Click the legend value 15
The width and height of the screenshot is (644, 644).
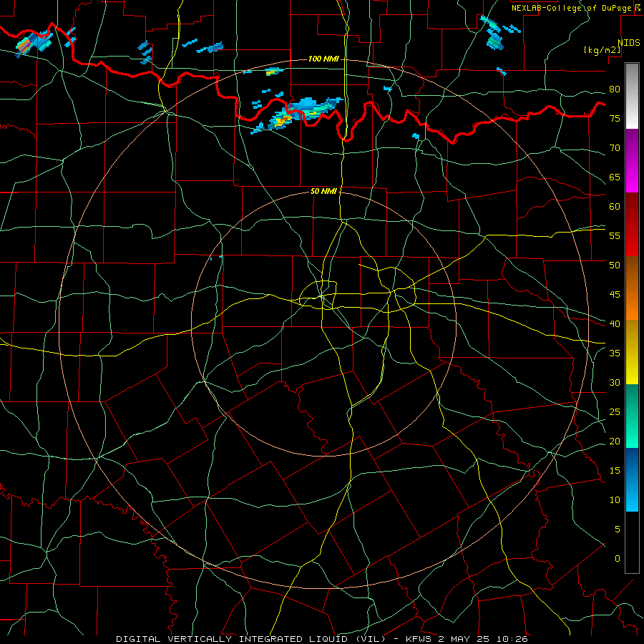(615, 470)
